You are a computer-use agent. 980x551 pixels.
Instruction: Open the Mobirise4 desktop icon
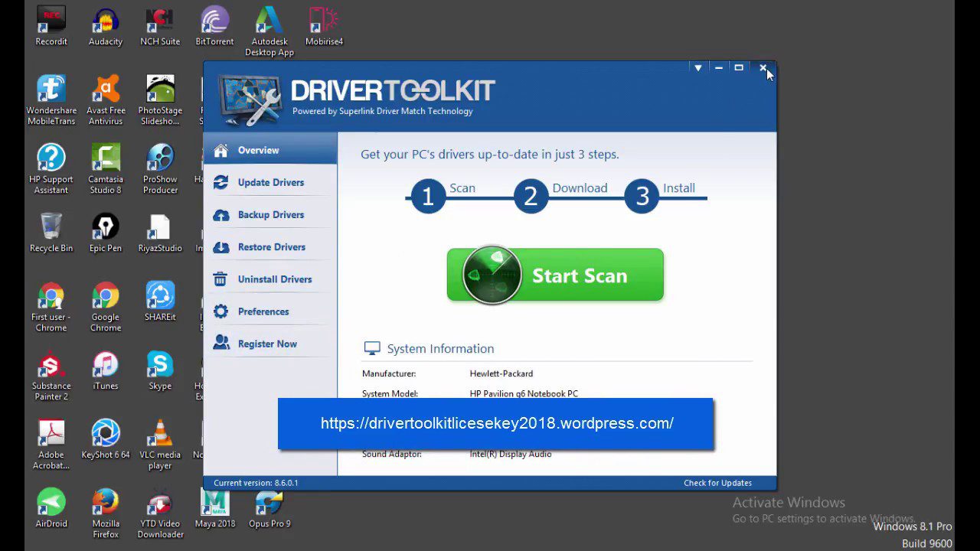pyautogui.click(x=324, y=27)
